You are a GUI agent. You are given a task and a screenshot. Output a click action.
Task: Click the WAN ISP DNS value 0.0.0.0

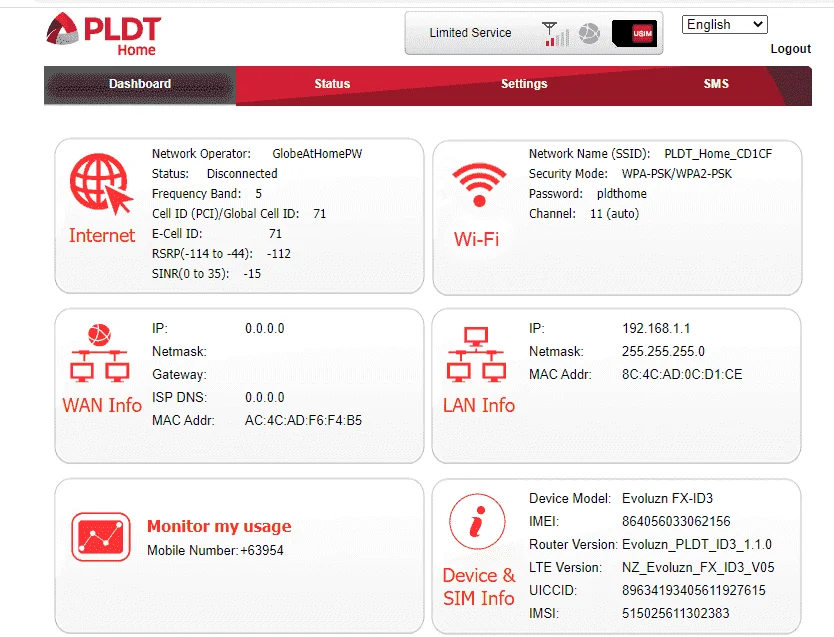[x=264, y=397]
